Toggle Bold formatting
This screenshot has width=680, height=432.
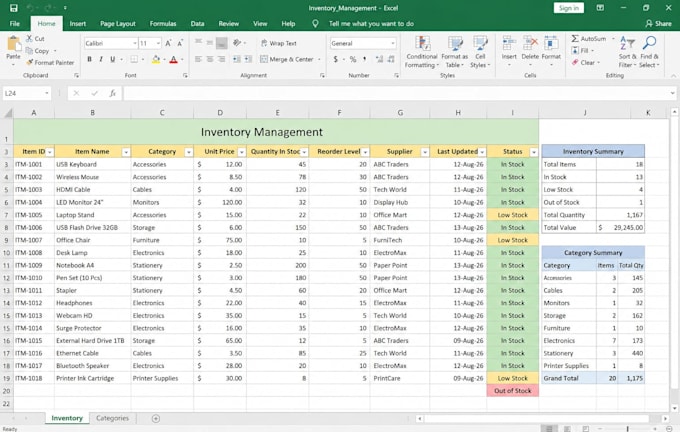pyautogui.click(x=89, y=59)
